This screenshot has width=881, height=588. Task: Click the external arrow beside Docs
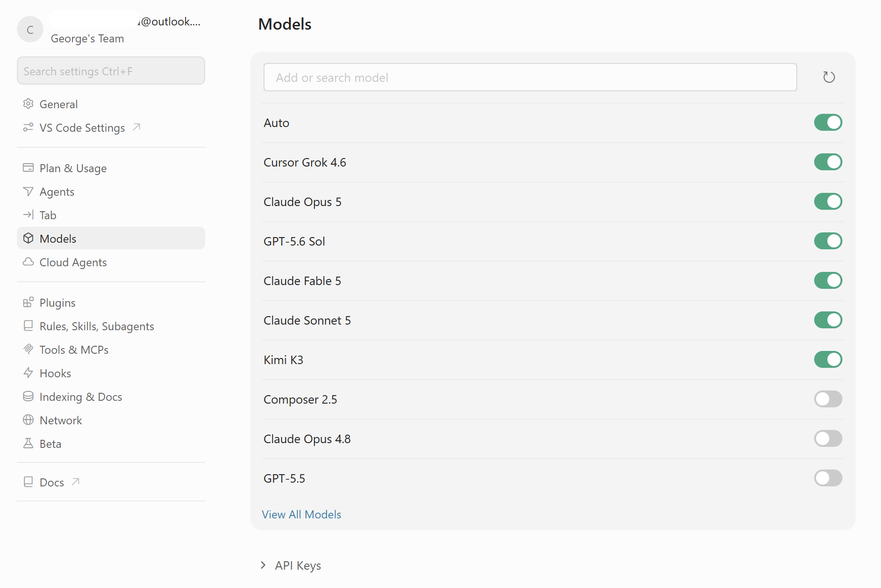[75, 482]
